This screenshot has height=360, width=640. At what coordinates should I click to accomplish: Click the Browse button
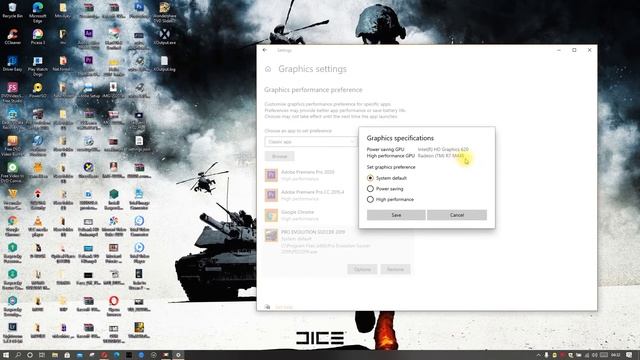click(280, 156)
